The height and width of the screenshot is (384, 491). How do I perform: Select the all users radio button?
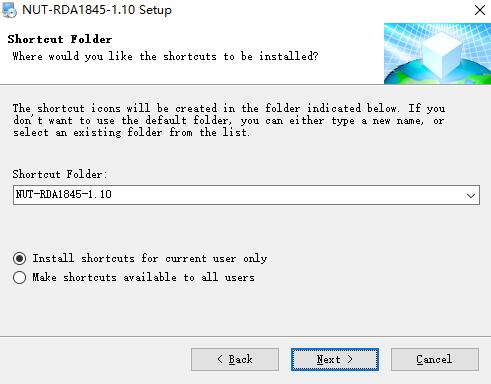click(20, 277)
